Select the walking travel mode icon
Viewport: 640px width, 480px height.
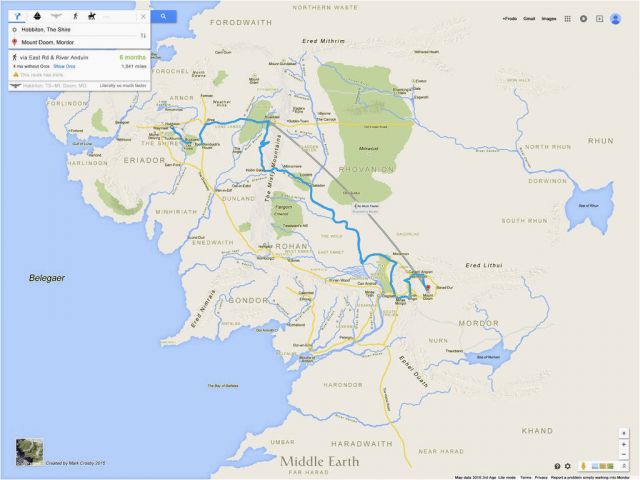click(x=75, y=16)
